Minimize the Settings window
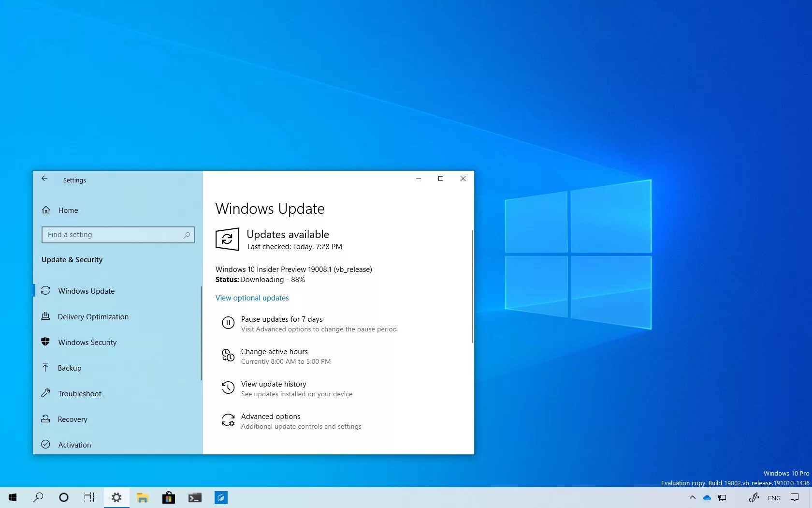This screenshot has width=812, height=508. pyautogui.click(x=419, y=179)
